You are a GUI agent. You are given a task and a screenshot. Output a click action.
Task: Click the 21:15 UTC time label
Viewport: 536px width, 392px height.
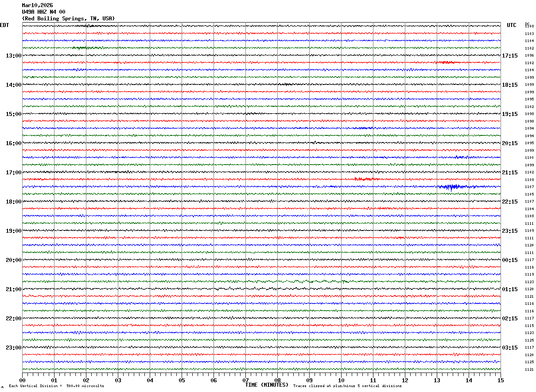pos(510,173)
